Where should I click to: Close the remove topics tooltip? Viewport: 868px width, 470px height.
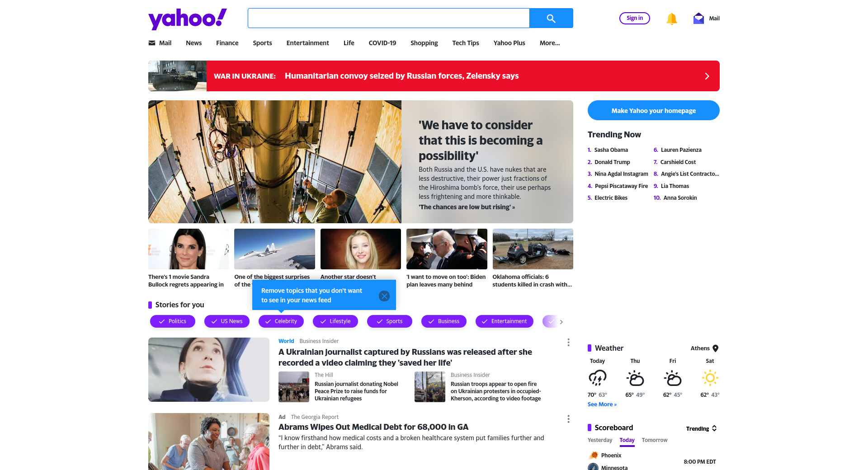pyautogui.click(x=384, y=296)
